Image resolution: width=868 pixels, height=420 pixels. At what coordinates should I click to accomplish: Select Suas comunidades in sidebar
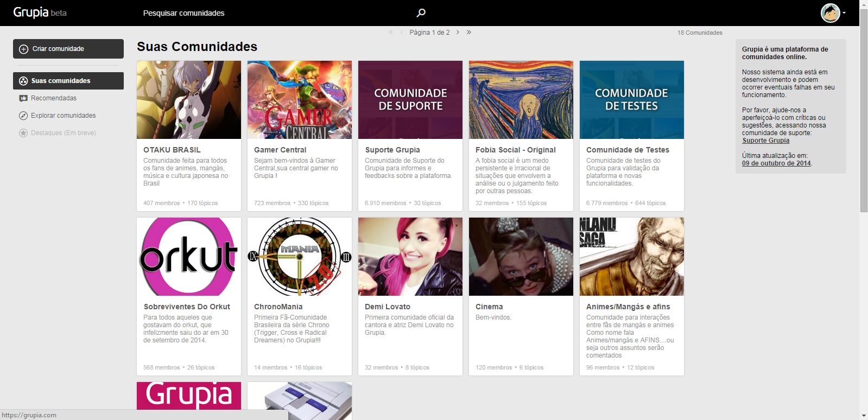tap(68, 81)
